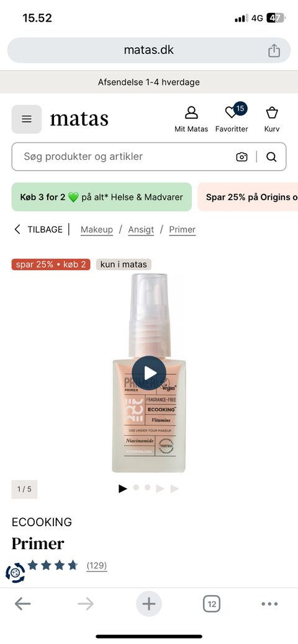Open the Makeup breadcrumb
The height and width of the screenshot is (644, 298).
pos(97,229)
